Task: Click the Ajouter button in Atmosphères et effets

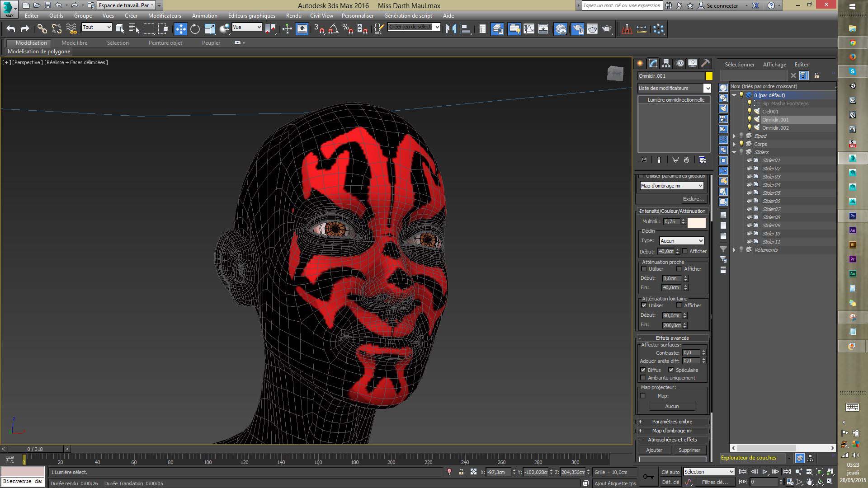Action: [654, 450]
